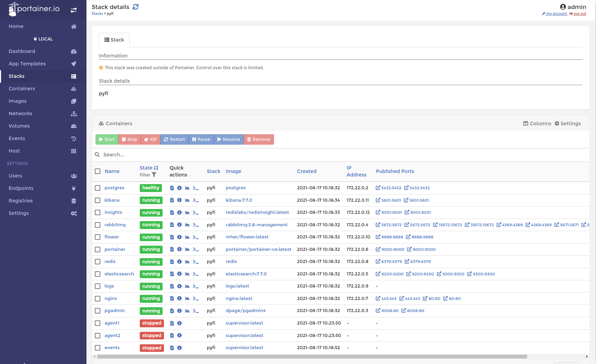Open logs icon for logs container
Image resolution: width=596 pixels, height=364 pixels.
point(172,286)
